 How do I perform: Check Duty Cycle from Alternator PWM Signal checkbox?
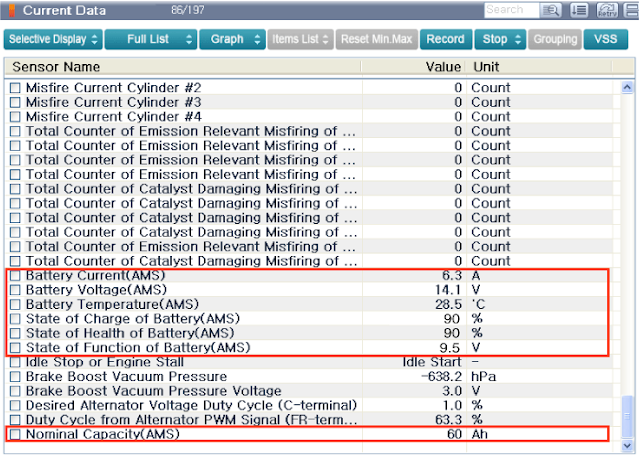pyautogui.click(x=15, y=420)
